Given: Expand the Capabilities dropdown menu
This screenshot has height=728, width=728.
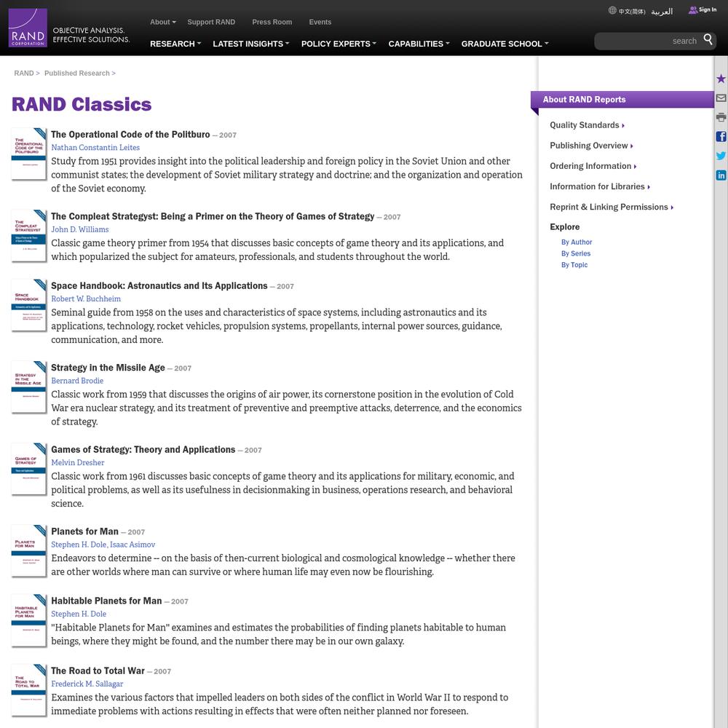Looking at the screenshot, I should pos(419,44).
